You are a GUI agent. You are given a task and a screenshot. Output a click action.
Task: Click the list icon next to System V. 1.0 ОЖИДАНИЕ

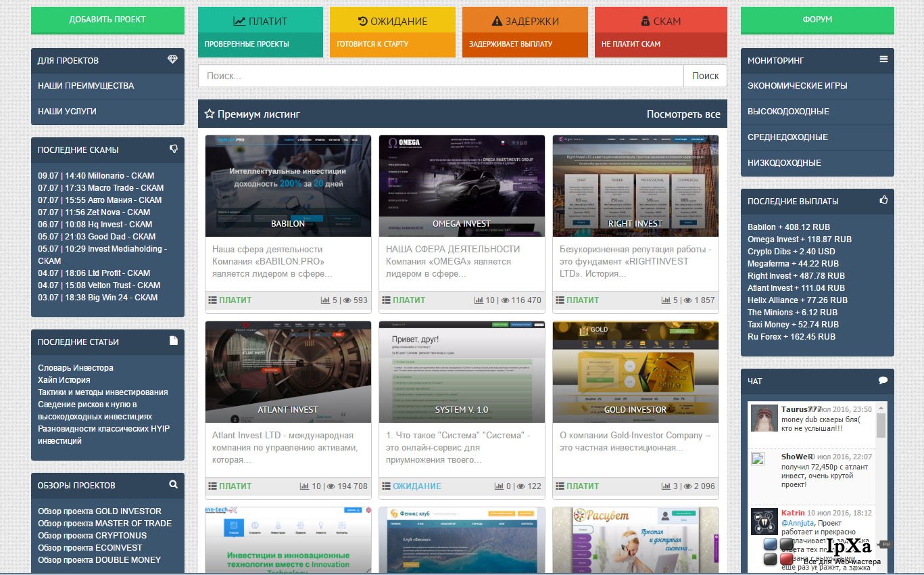click(x=387, y=486)
